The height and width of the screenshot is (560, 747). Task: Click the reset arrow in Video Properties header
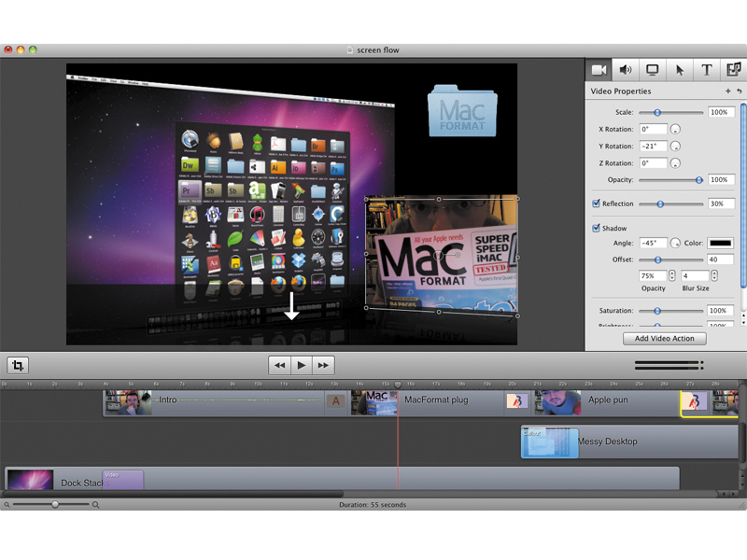[739, 91]
